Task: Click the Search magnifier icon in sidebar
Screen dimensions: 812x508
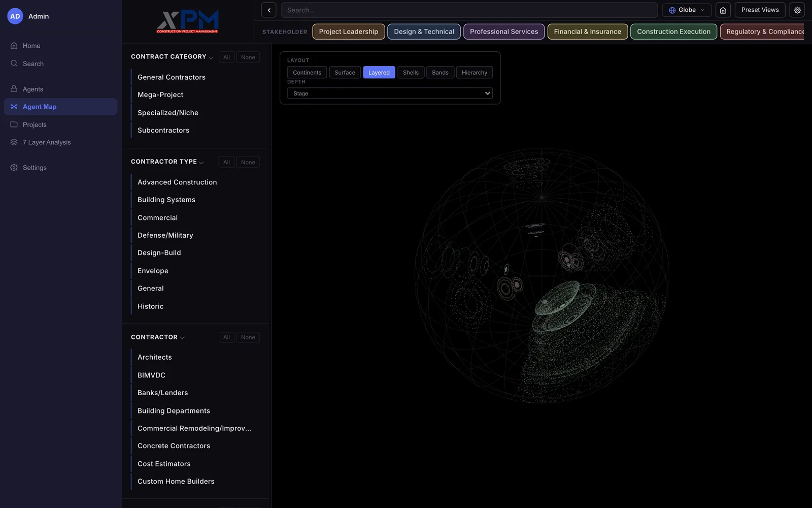Action: click(14, 63)
